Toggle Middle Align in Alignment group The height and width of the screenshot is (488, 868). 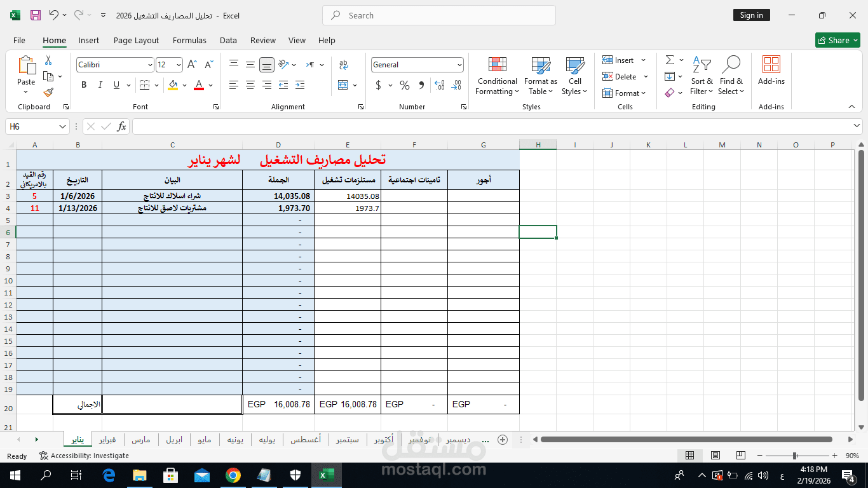(250, 64)
